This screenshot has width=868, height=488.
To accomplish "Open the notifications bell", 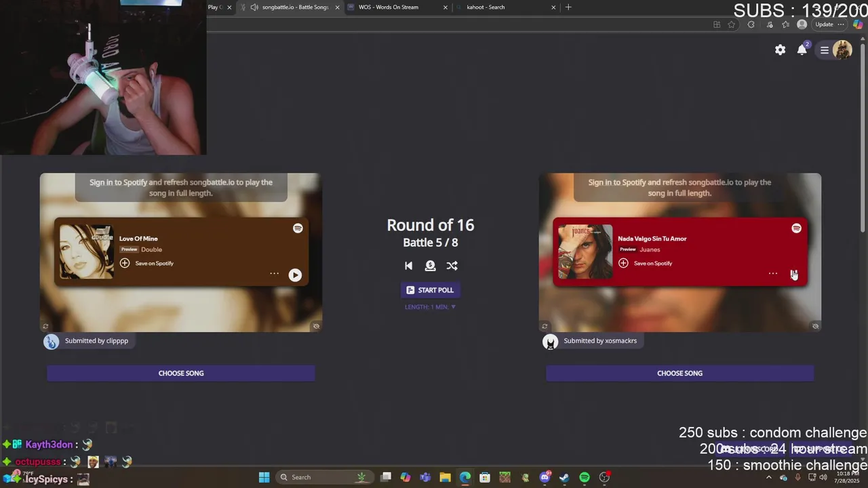I will pyautogui.click(x=803, y=49).
